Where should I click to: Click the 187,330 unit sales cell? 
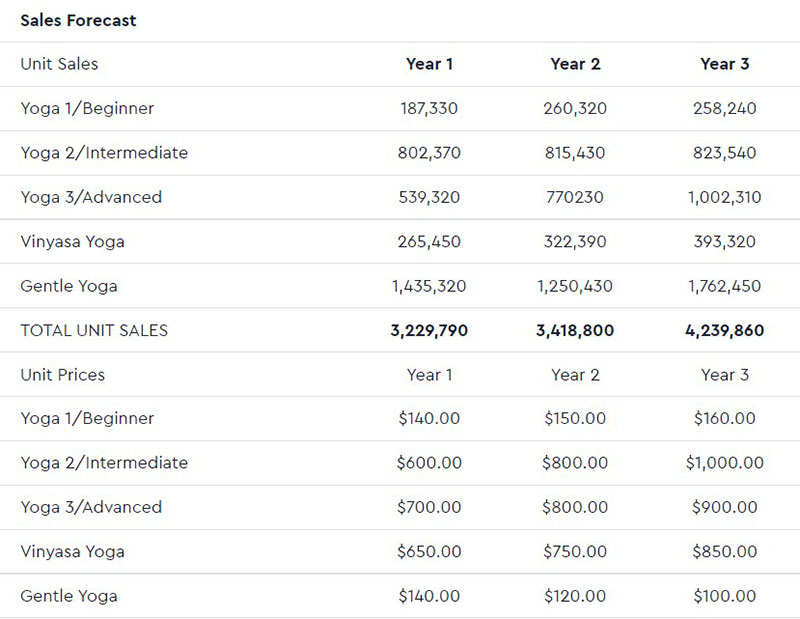click(429, 108)
